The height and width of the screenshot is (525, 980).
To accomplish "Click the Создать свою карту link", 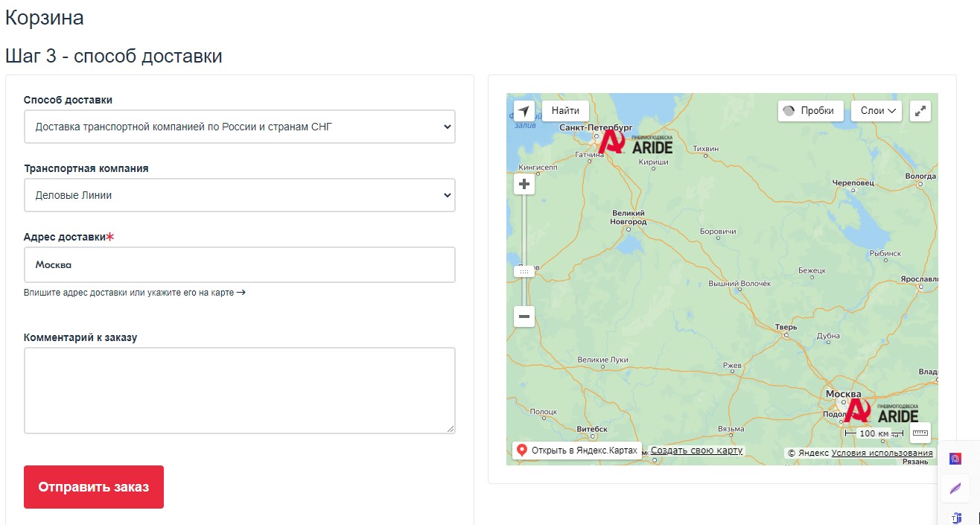I will (696, 451).
